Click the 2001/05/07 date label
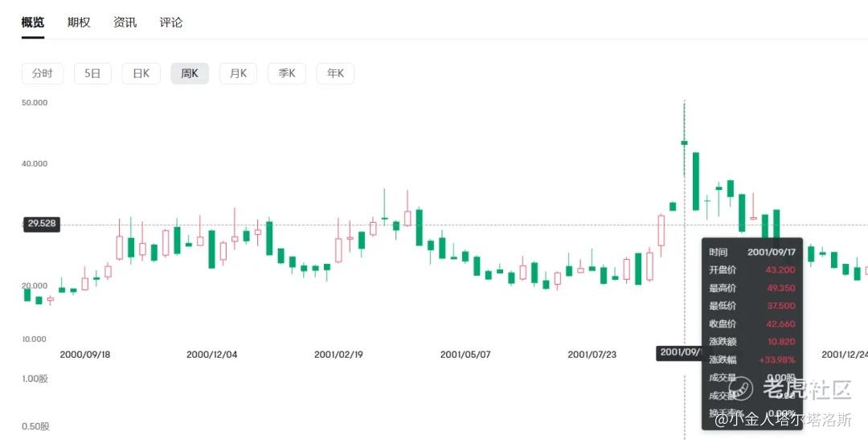This screenshot has height=440, width=868. point(465,355)
